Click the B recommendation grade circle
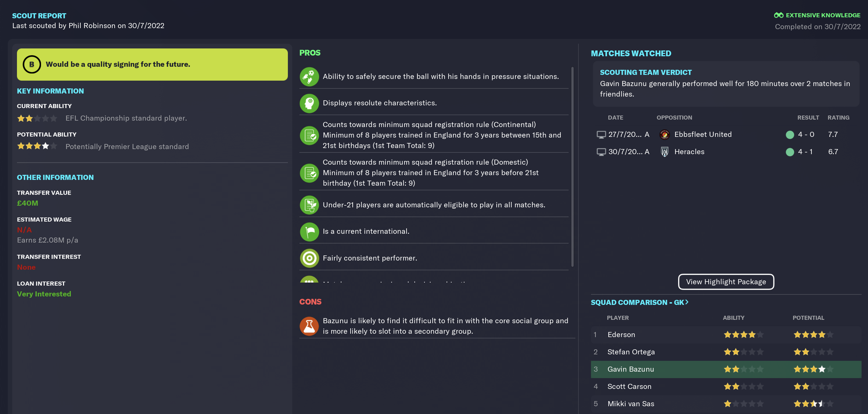This screenshot has width=868, height=414. (x=32, y=64)
